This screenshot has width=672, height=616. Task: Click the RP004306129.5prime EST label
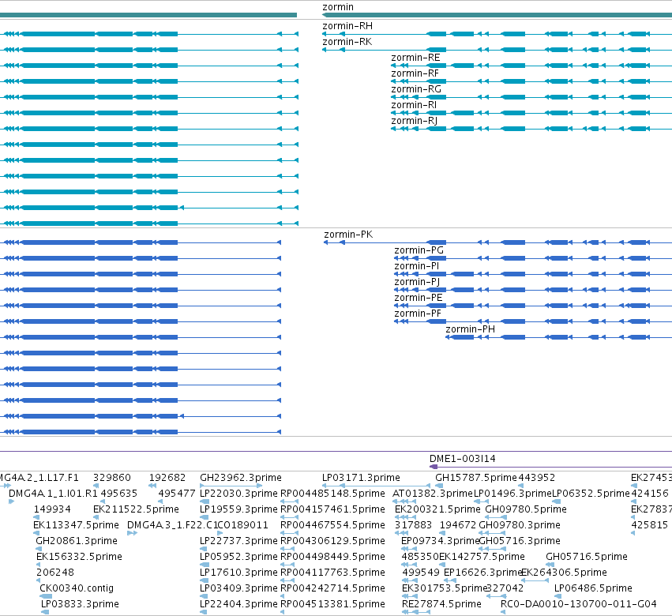(x=332, y=542)
